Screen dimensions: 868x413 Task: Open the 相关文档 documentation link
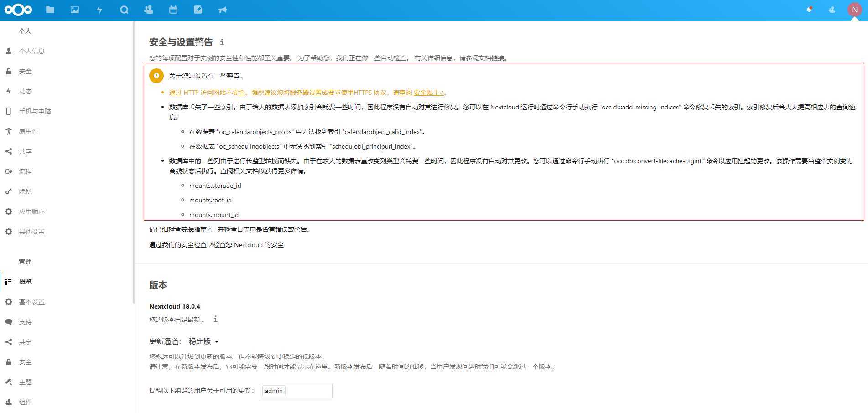[246, 171]
